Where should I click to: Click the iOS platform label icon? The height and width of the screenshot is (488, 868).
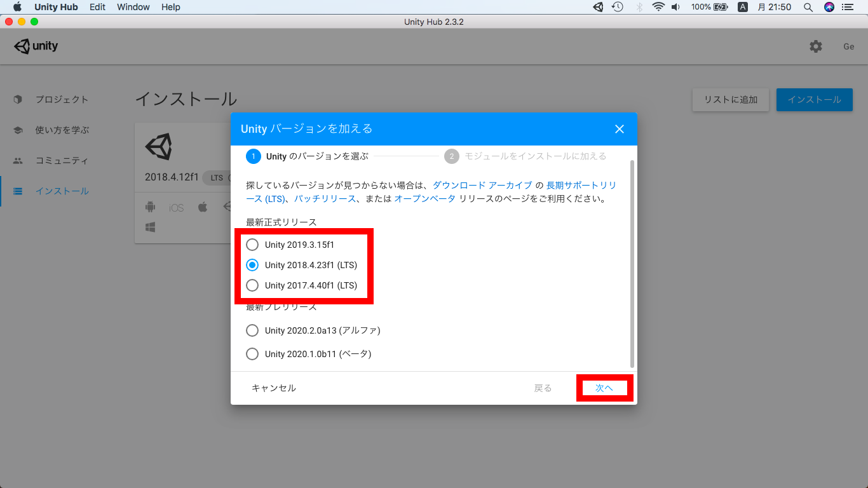click(176, 208)
